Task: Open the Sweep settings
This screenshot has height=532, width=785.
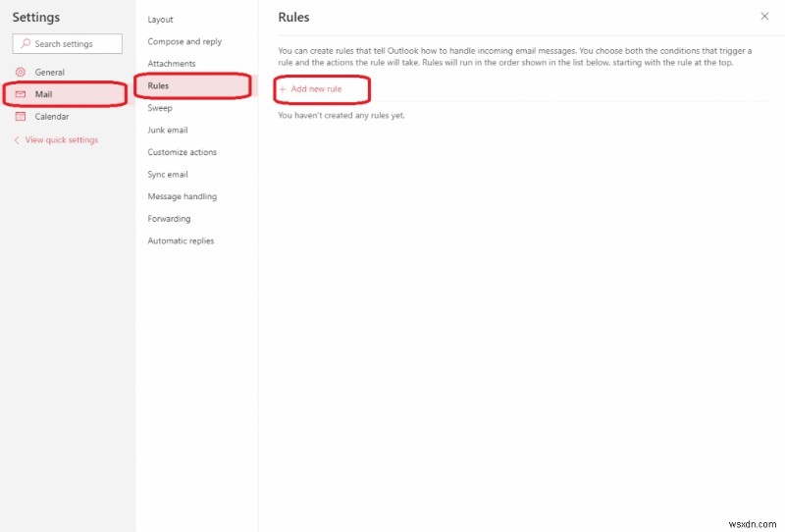Action: [x=160, y=108]
